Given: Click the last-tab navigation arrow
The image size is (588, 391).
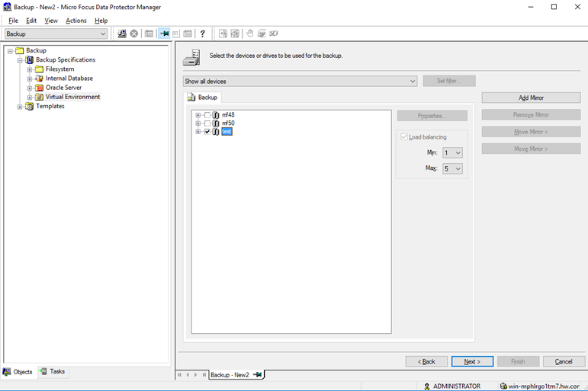Looking at the screenshot, I should [x=204, y=374].
